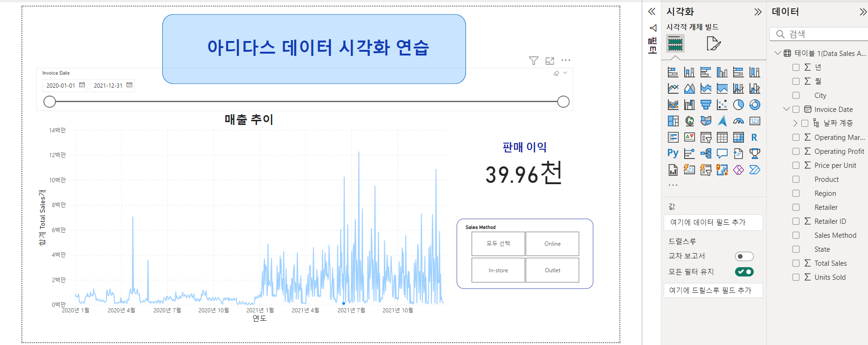Select the treemap visual

point(673,121)
